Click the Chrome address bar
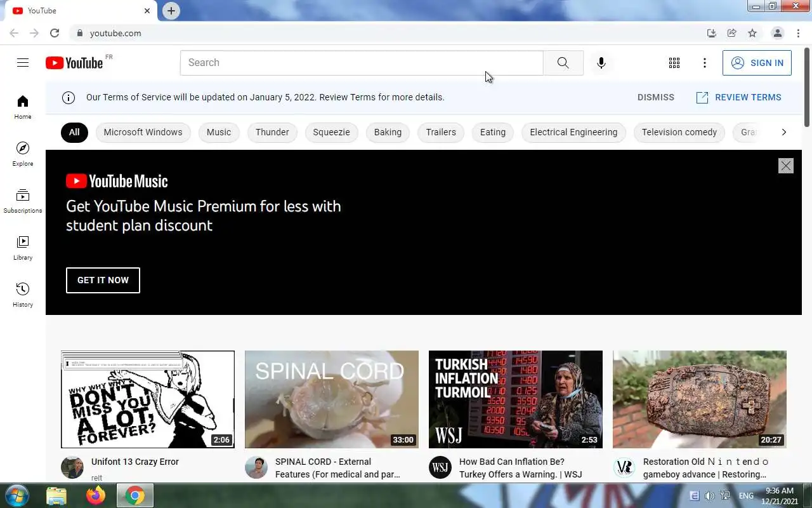This screenshot has height=508, width=812. [x=387, y=33]
